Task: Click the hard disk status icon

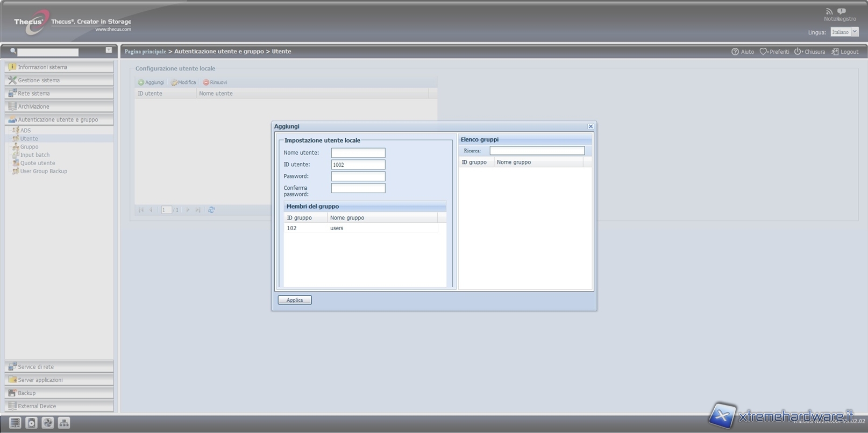Action: pos(31,423)
